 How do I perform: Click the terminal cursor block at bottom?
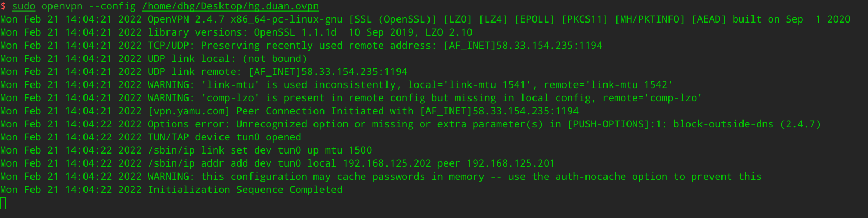click(x=3, y=203)
